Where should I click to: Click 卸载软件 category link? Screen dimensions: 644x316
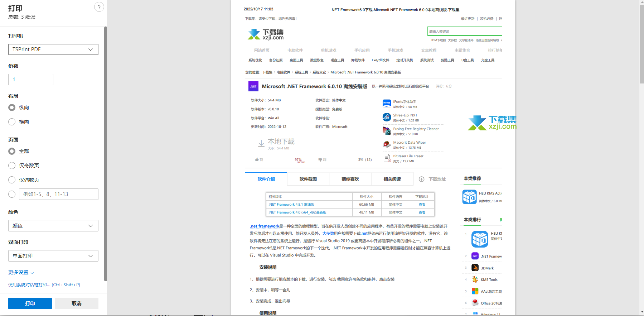pyautogui.click(x=358, y=60)
